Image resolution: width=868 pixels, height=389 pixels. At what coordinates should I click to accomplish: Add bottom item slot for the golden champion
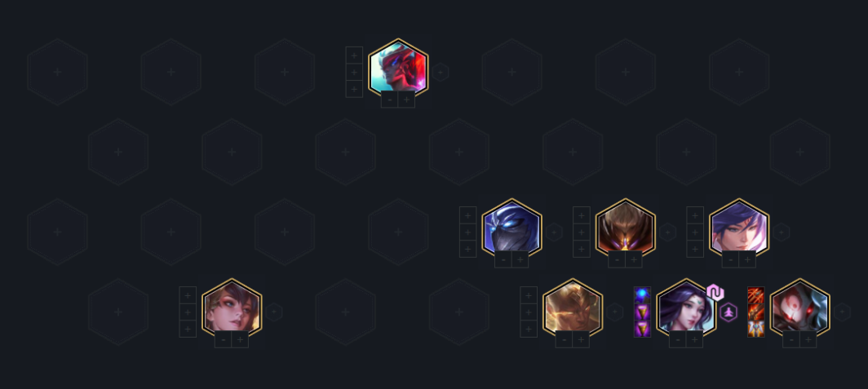[x=529, y=329]
